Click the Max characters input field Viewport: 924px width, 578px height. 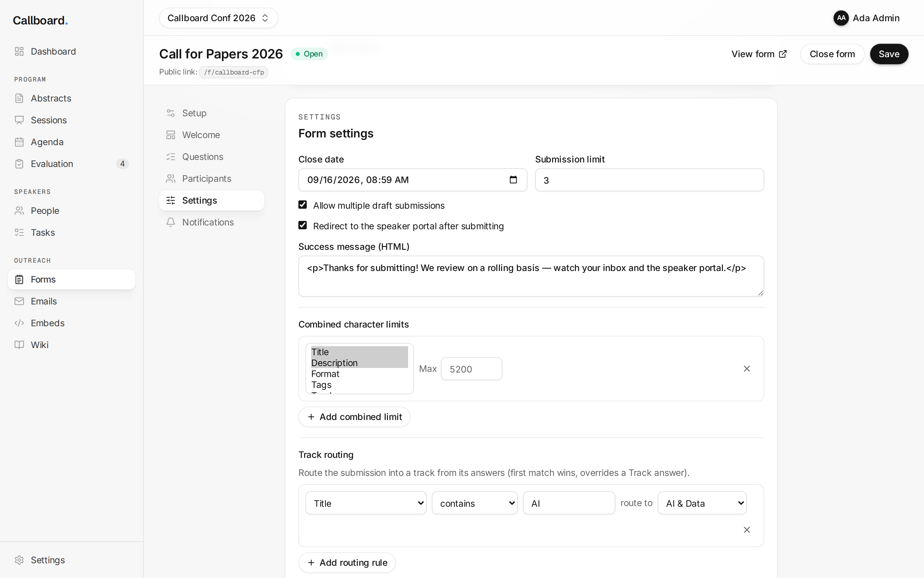coord(471,369)
